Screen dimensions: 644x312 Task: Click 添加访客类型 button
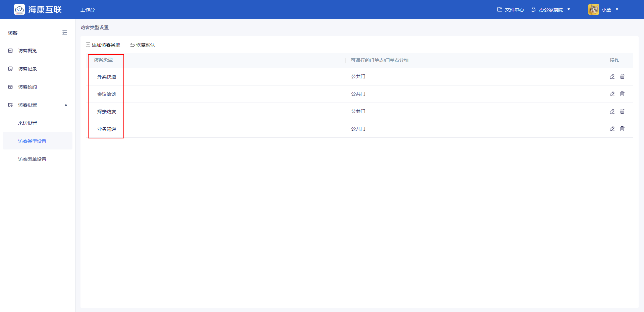[103, 45]
